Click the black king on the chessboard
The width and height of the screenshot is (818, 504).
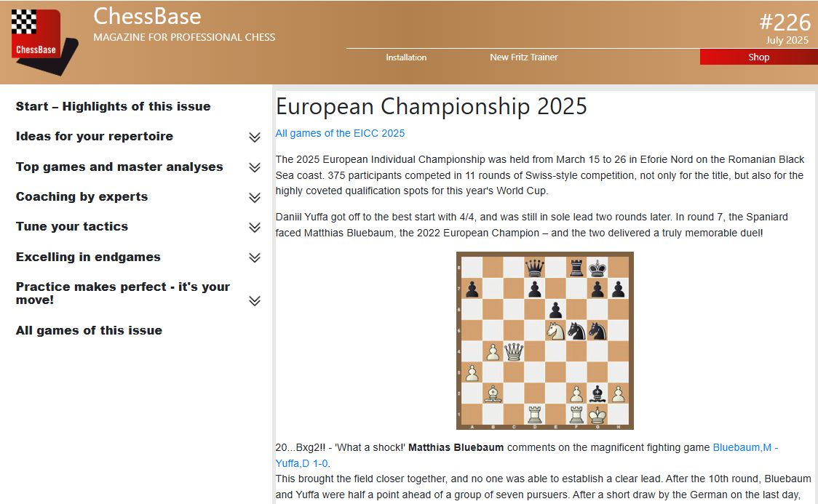coord(598,268)
